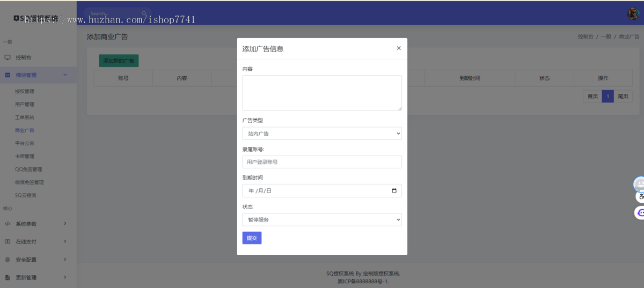Click the 安全配置 shield icon
This screenshot has width=644, height=288.
tap(8, 260)
